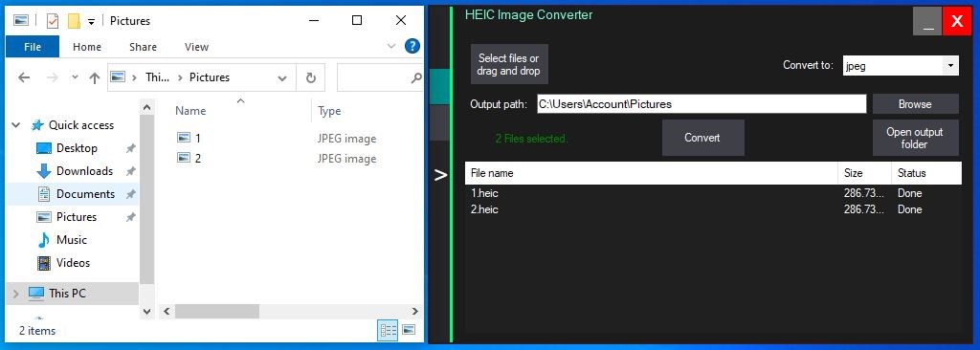Screen dimensions: 980x350
Task: Click the Back navigation arrow
Action: pos(24,77)
